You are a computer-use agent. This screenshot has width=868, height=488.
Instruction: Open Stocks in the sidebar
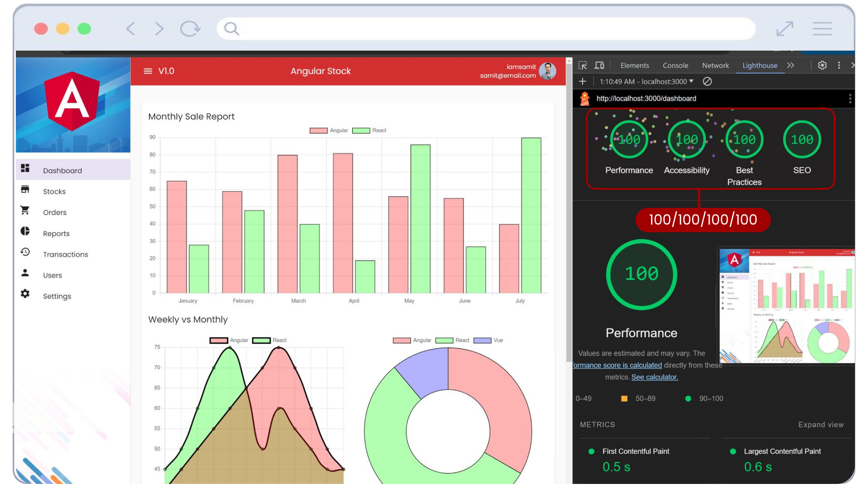[73, 192]
